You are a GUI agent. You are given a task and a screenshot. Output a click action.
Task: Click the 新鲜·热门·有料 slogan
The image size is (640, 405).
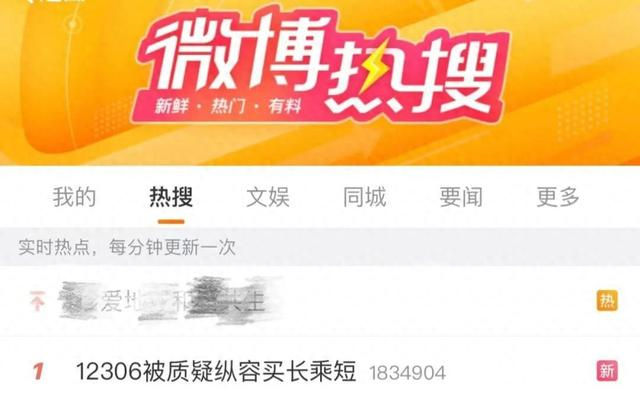[x=228, y=107]
